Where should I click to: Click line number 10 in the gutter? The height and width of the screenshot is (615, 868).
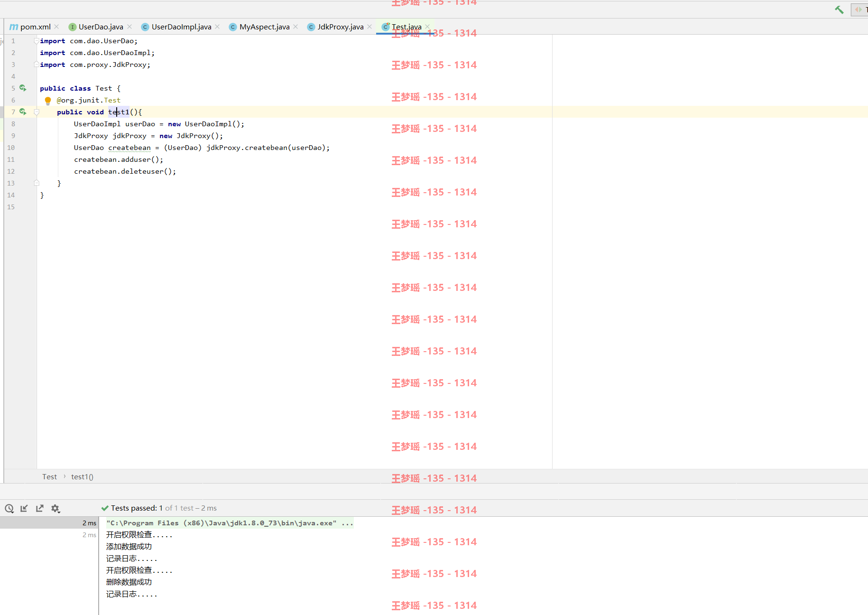11,148
